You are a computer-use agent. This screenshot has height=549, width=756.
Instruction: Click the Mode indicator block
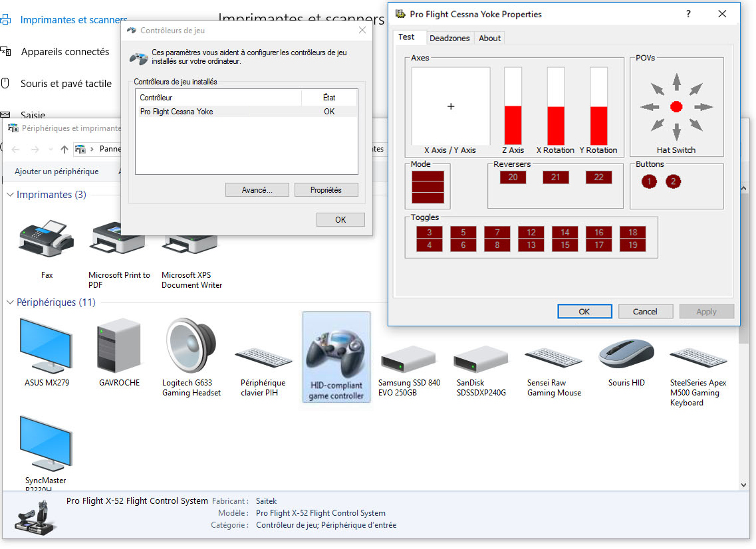(428, 187)
